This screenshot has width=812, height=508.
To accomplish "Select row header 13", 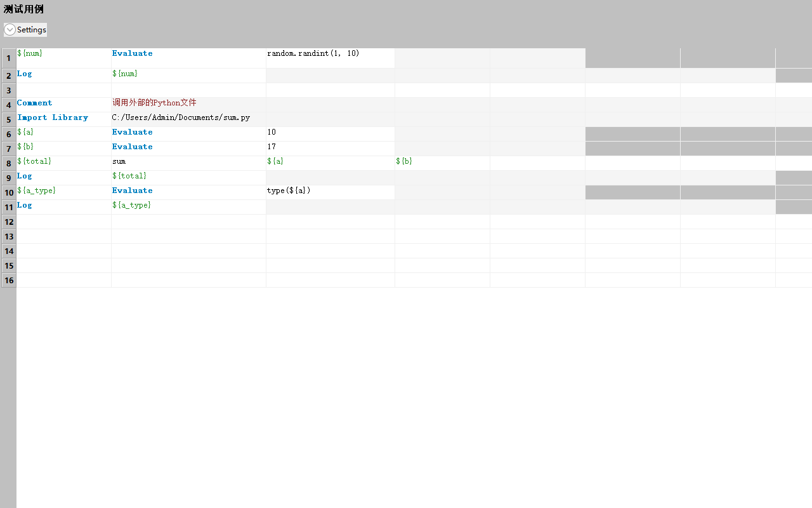I will click(x=9, y=236).
